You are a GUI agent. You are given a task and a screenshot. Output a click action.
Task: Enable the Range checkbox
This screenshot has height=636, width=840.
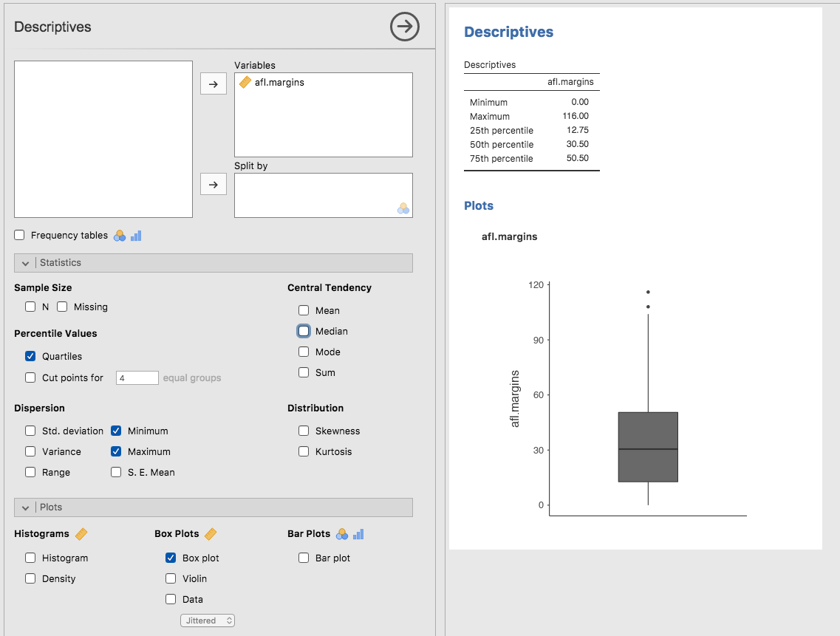coord(30,472)
